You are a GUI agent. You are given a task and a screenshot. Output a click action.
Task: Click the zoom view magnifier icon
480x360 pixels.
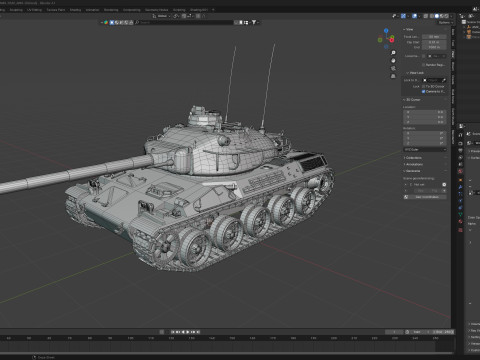point(393,53)
